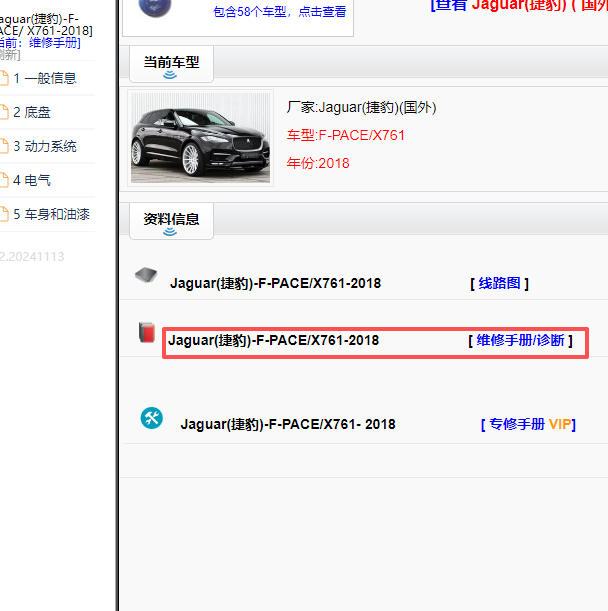Click the gray chip icon beside 线路图 row

[146, 275]
